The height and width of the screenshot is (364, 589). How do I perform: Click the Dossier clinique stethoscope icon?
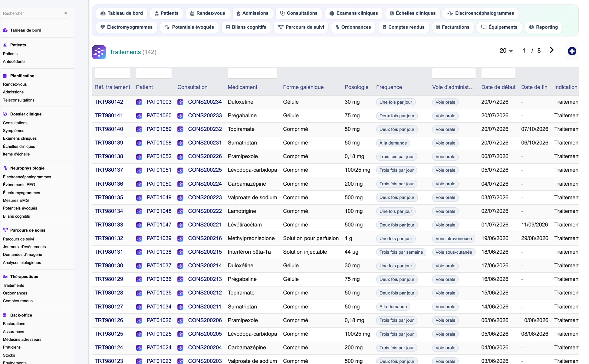tap(5, 114)
